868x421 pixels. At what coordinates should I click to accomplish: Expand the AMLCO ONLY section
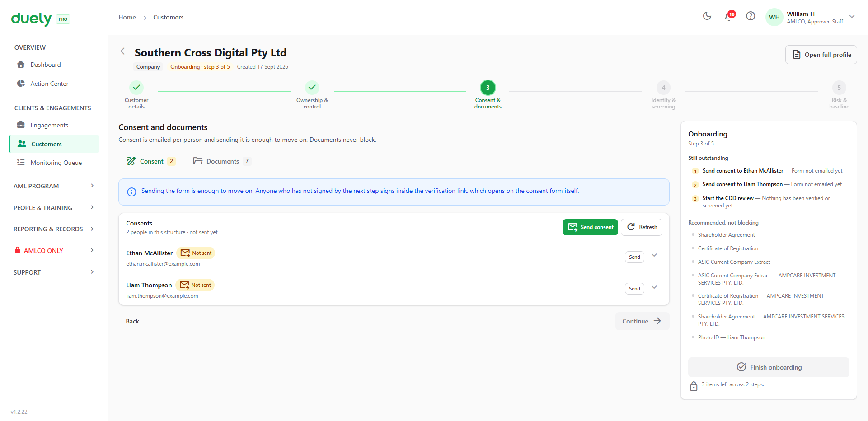pyautogui.click(x=54, y=251)
